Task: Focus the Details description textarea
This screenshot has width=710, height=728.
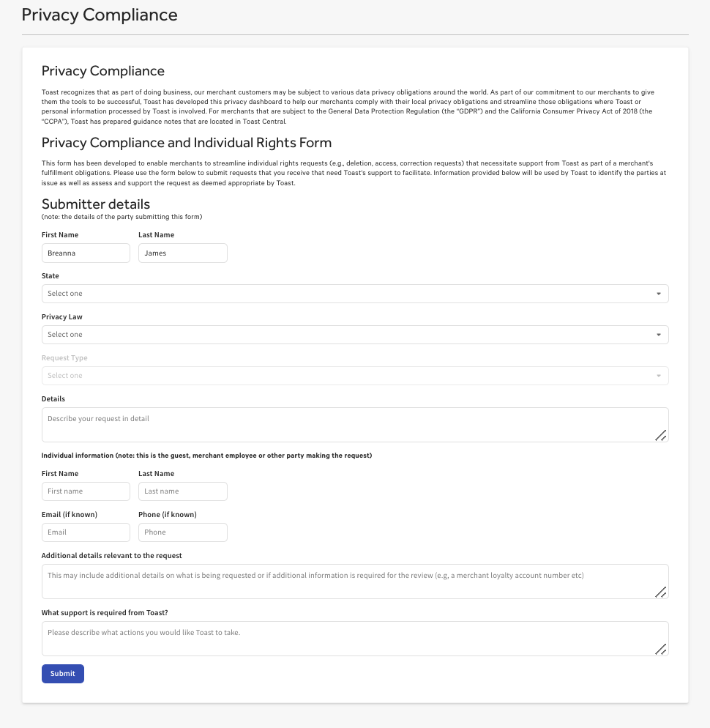Action: pos(355,423)
